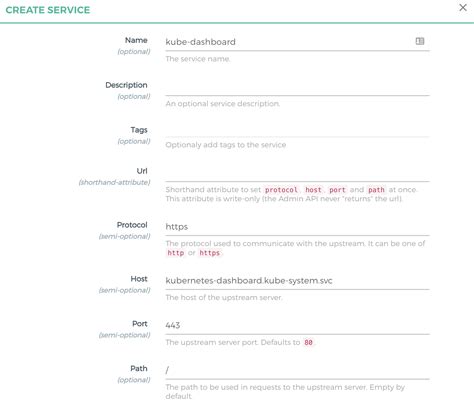Select the Url shorthand-attribute input field
Viewport: 474px width, 402px height.
click(x=297, y=173)
